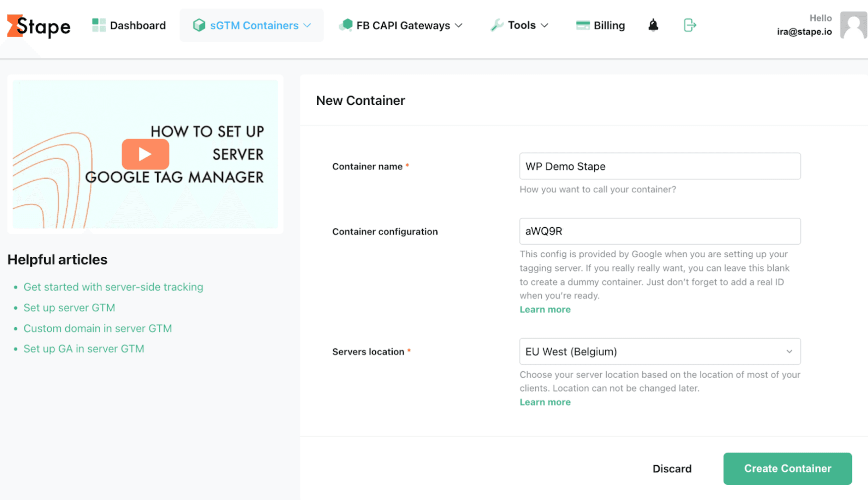Click the server GTM video thumbnail title

point(175,154)
